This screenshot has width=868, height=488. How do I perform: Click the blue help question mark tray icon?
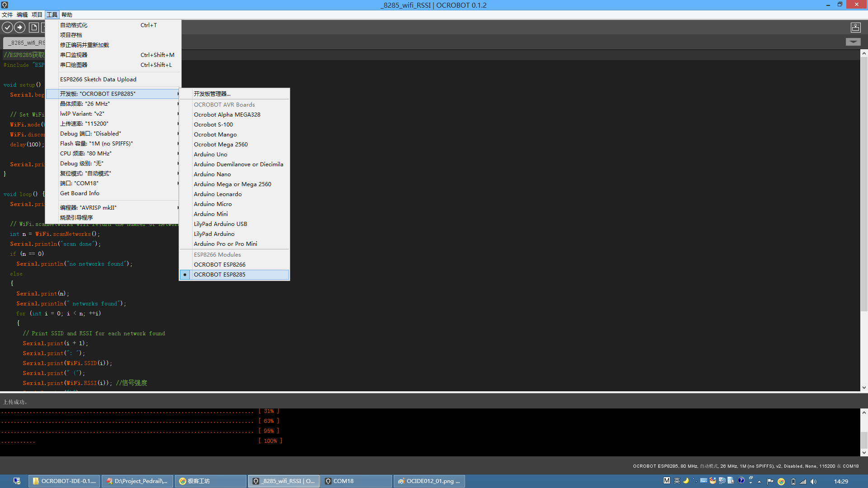click(x=741, y=481)
